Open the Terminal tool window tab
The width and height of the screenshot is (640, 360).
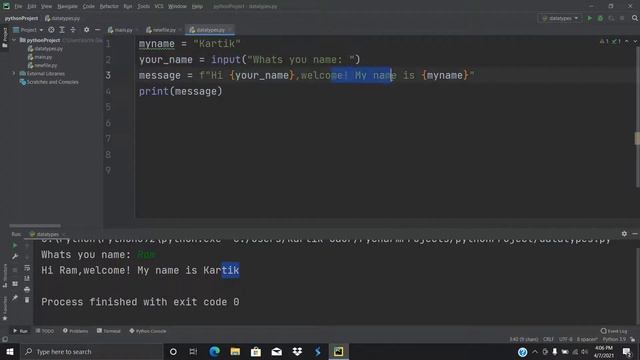coord(109,331)
